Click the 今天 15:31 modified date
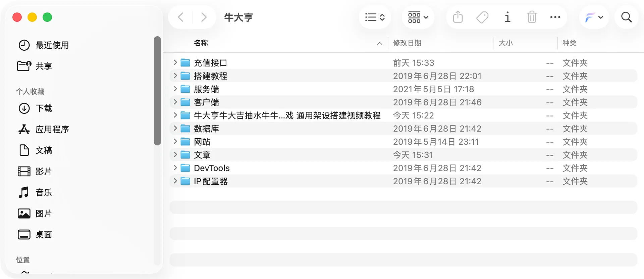Screen dimensions: 644x279 (x=413, y=155)
